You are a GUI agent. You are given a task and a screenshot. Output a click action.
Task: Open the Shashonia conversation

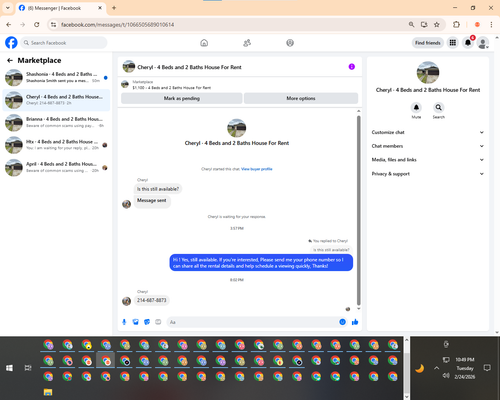click(56, 77)
